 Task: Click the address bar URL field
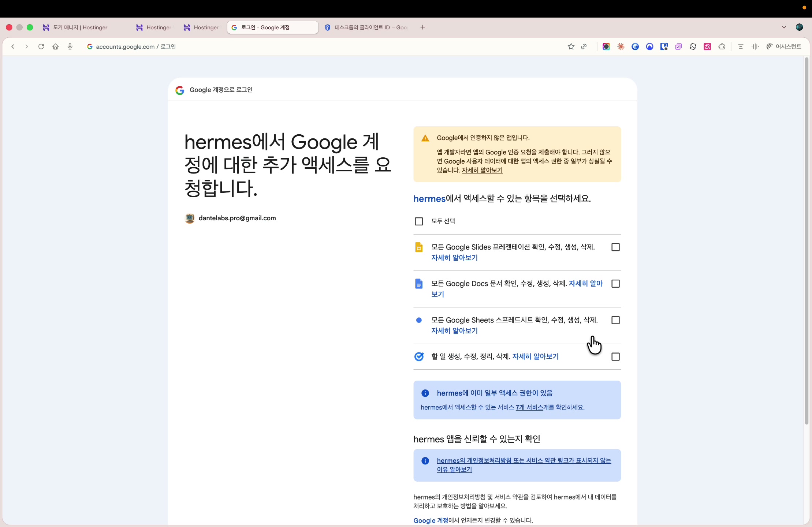click(x=322, y=46)
